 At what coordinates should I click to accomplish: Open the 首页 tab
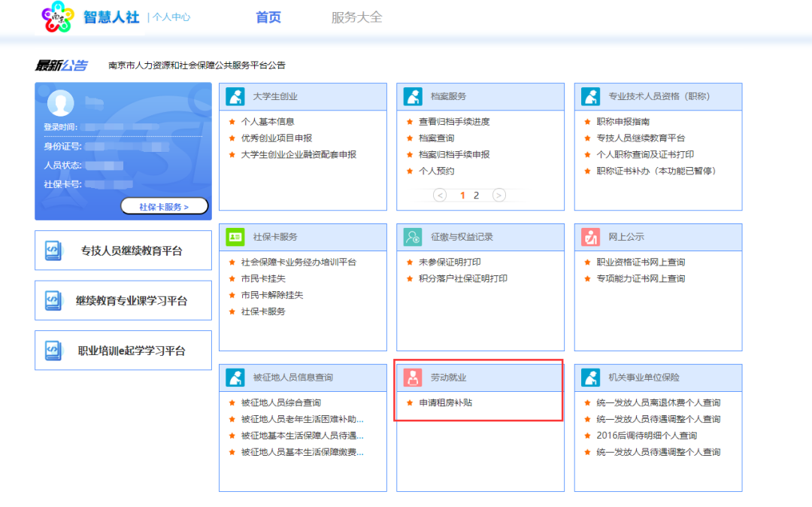click(x=268, y=17)
